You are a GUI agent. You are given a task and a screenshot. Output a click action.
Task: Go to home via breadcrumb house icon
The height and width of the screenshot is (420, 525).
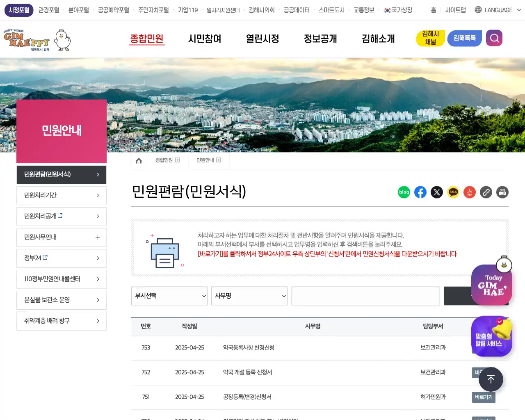[x=139, y=160]
